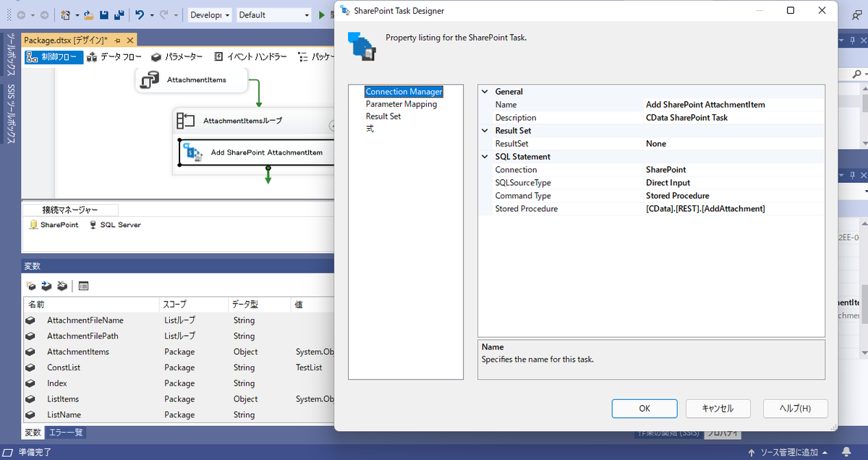Select the SQL Server connection manager icon
This screenshot has height=460, width=868.
(93, 225)
